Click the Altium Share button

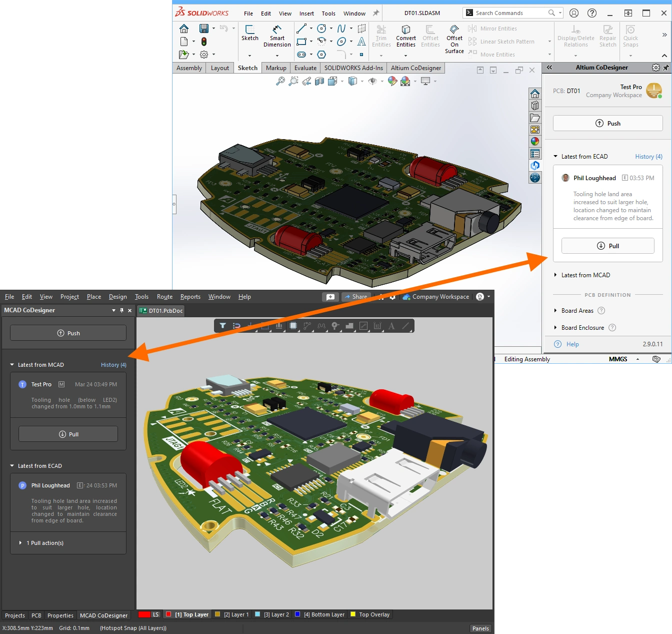pos(356,297)
